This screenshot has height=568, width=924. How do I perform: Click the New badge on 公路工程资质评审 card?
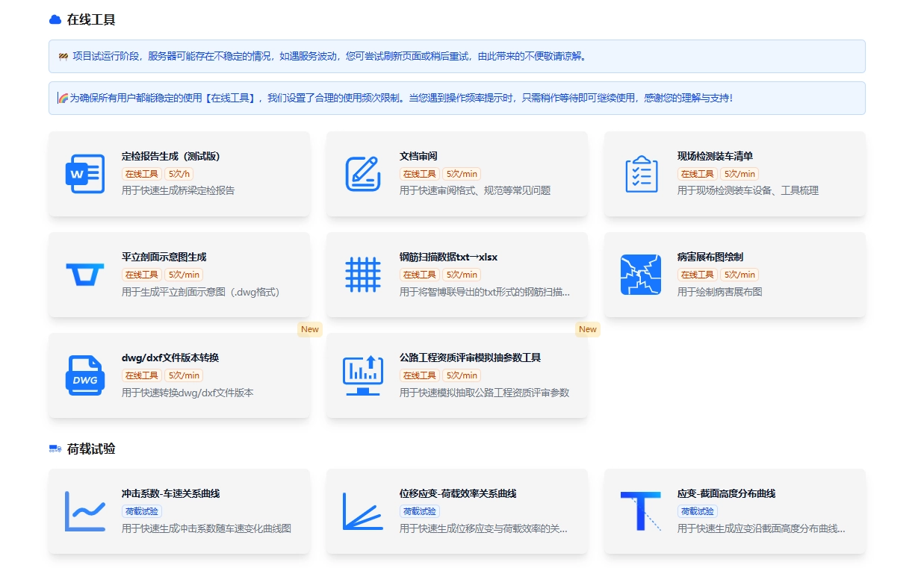(588, 329)
